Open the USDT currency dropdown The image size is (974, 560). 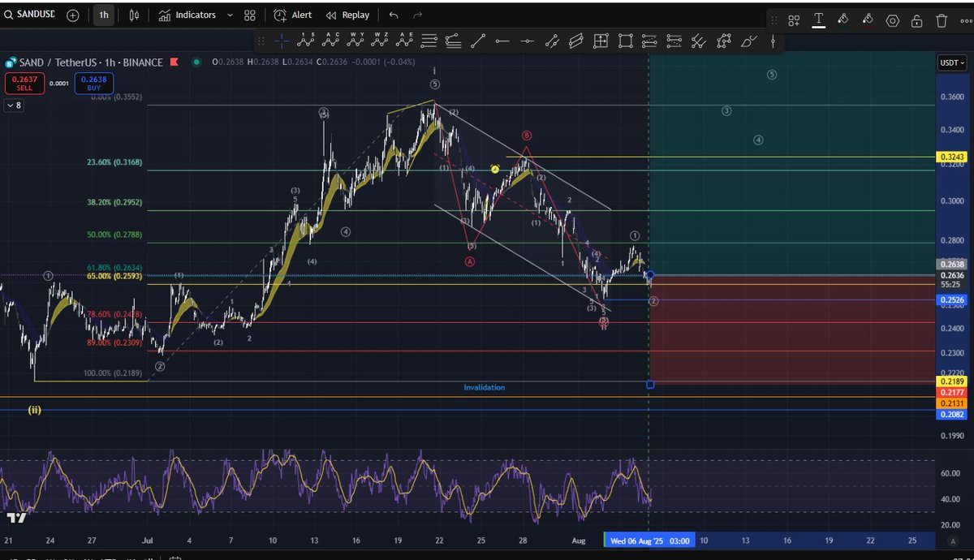[x=952, y=62]
